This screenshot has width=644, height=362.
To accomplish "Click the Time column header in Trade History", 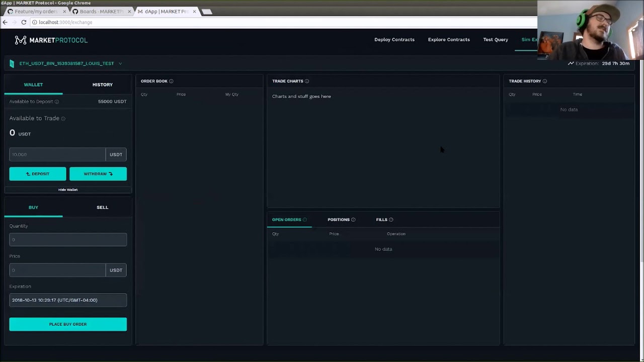I will point(578,95).
